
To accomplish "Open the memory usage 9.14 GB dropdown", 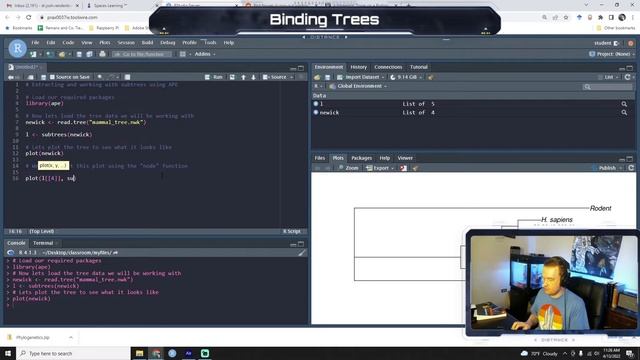I will (406, 77).
